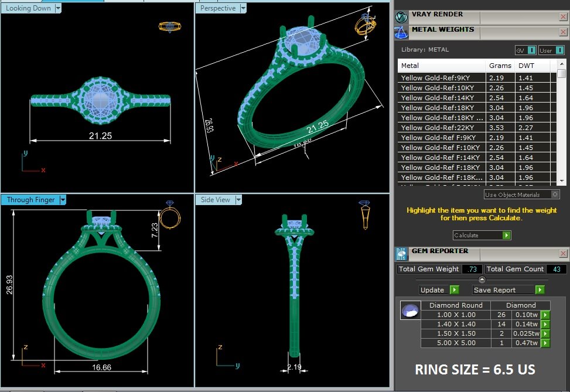Viewport: 570px width, 392px height.
Task: Click the Gem Reporter panel icon
Action: pos(401,254)
